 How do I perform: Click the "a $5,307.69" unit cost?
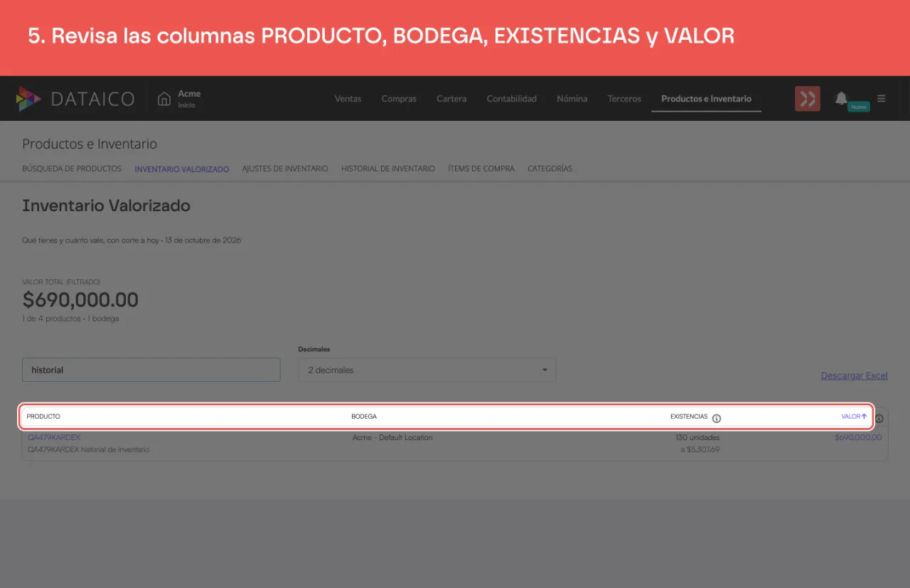(x=700, y=449)
